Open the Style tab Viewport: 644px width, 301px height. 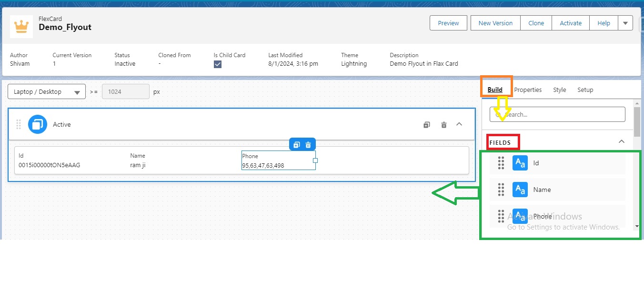coord(559,90)
